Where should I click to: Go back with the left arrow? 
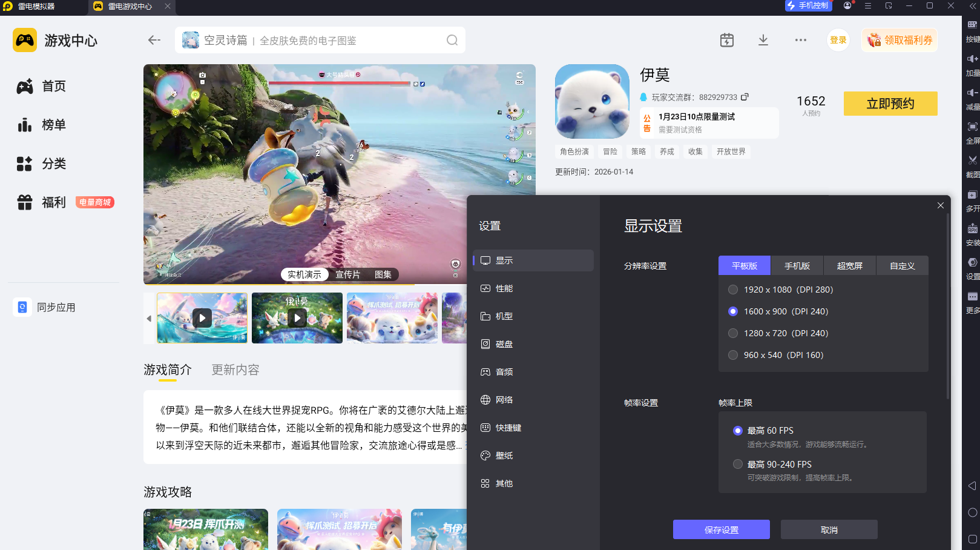154,40
